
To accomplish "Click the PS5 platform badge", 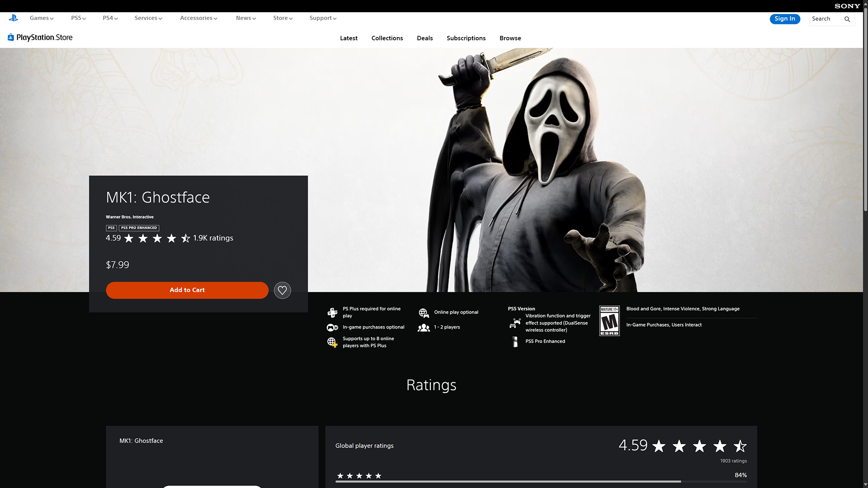I will point(111,228).
